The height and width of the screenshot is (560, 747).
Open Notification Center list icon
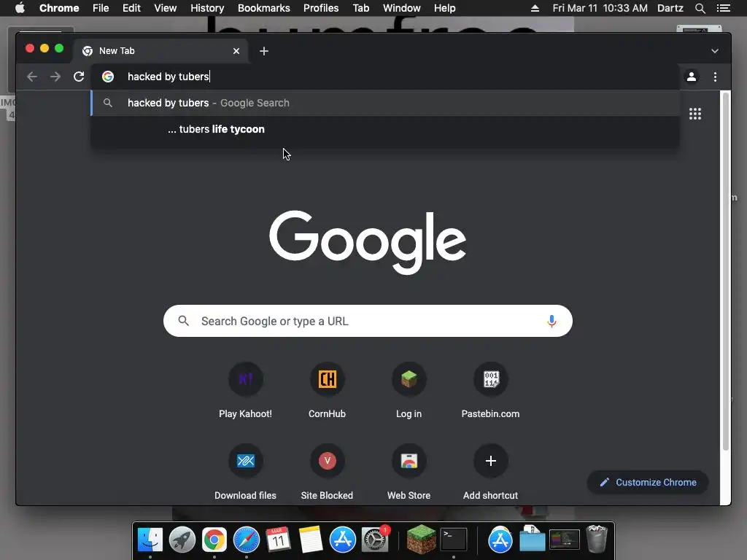[x=724, y=8]
